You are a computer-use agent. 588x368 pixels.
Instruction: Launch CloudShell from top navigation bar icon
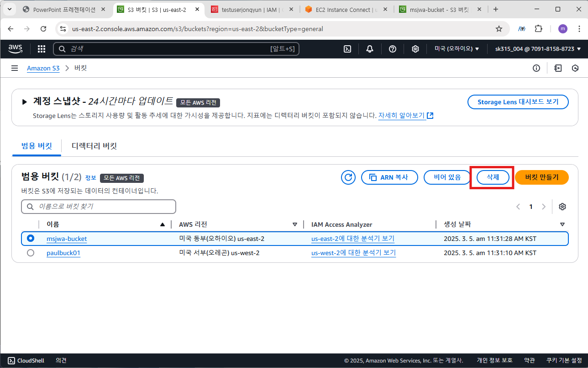click(347, 49)
